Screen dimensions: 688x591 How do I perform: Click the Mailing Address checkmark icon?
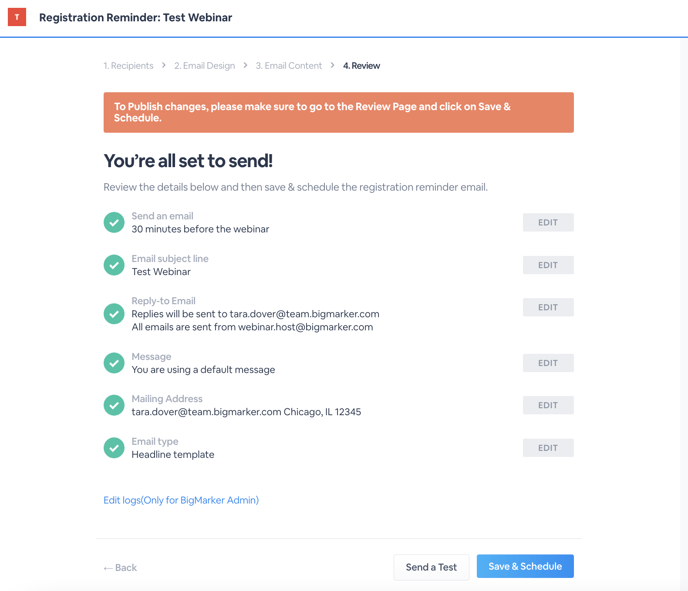[x=114, y=405]
